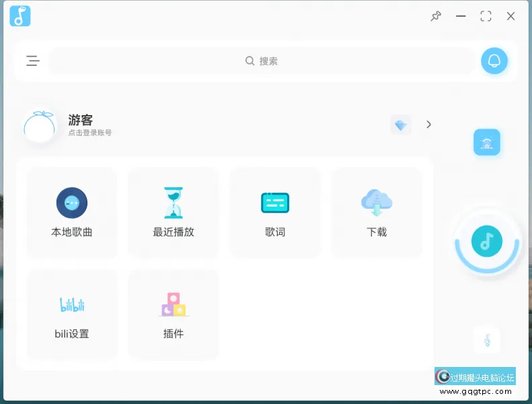Screen dimensions: 532x404
Task: Toggle fullscreen with the bracket icon
Action: (x=486, y=16)
